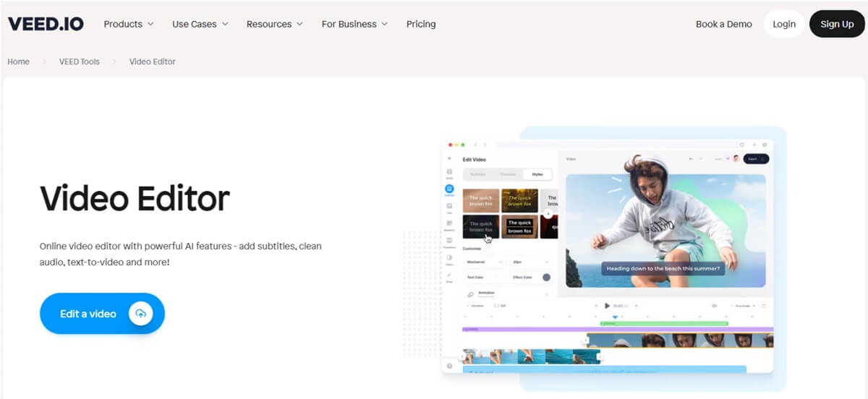The height and width of the screenshot is (399, 868).
Task: Click the blue playhead marker on the timeline
Action: pyautogui.click(x=616, y=317)
